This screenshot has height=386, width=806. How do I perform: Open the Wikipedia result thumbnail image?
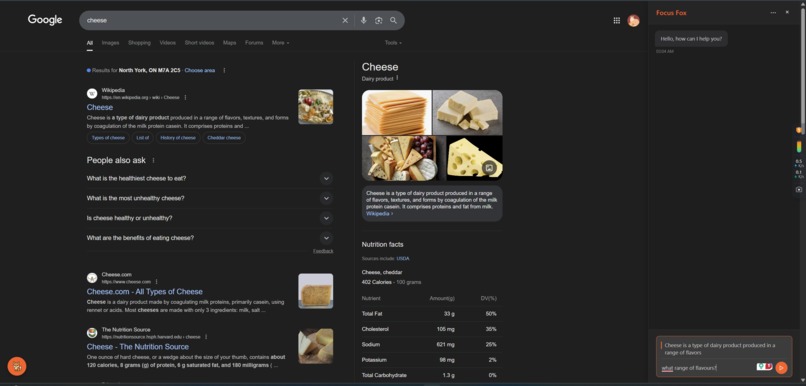click(x=316, y=107)
